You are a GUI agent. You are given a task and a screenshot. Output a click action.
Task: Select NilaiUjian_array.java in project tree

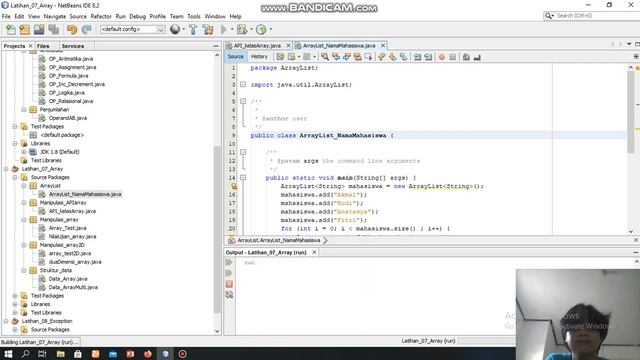click(x=72, y=236)
